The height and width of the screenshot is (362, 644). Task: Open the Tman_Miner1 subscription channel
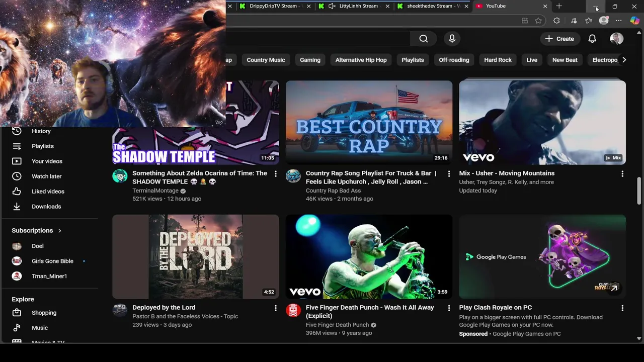(50, 276)
